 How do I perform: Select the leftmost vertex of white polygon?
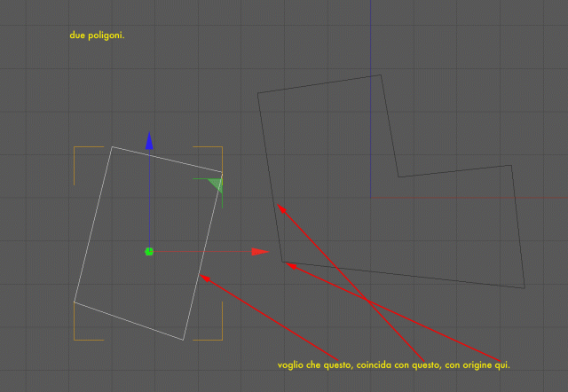75,302
